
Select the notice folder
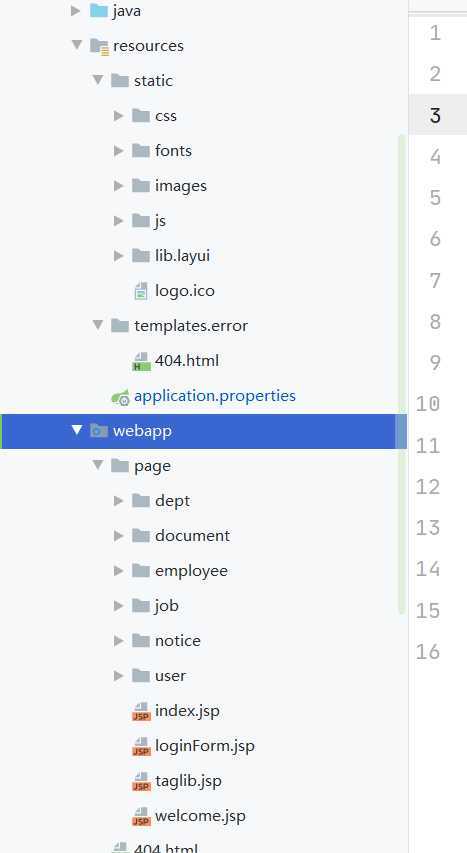coord(167,641)
